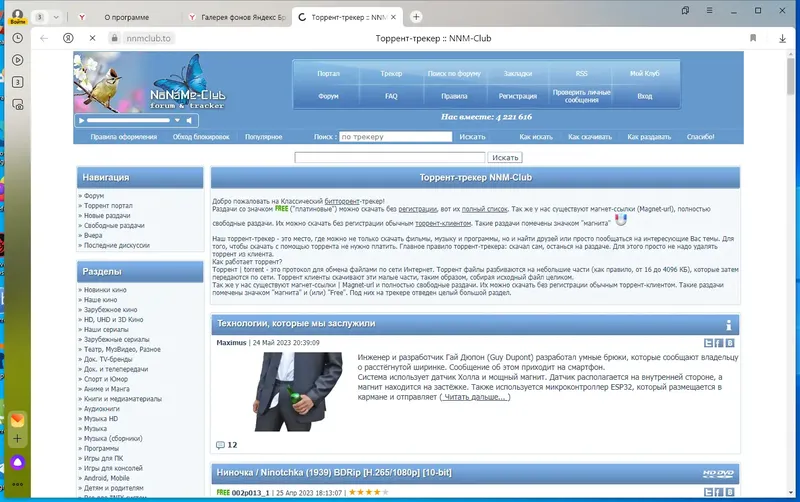800x502 pixels.
Task: Bookmark this page via address bar bookmark icon
Action: tap(753, 38)
